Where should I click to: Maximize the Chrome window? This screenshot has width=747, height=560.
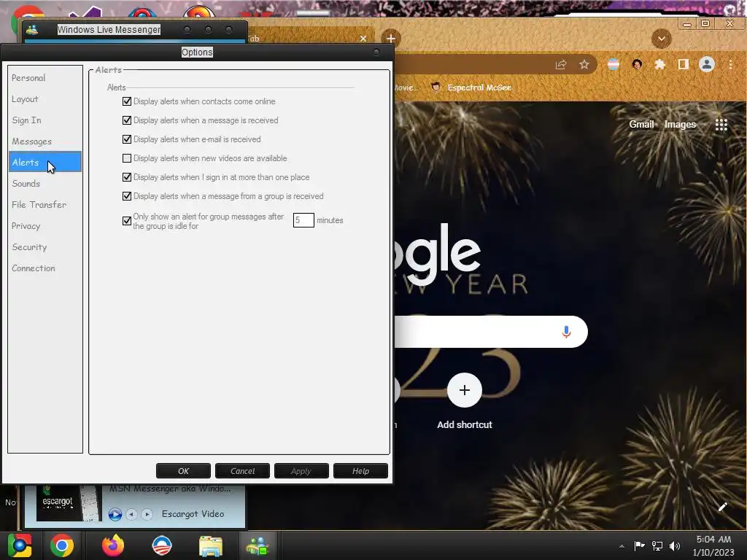[x=705, y=23]
